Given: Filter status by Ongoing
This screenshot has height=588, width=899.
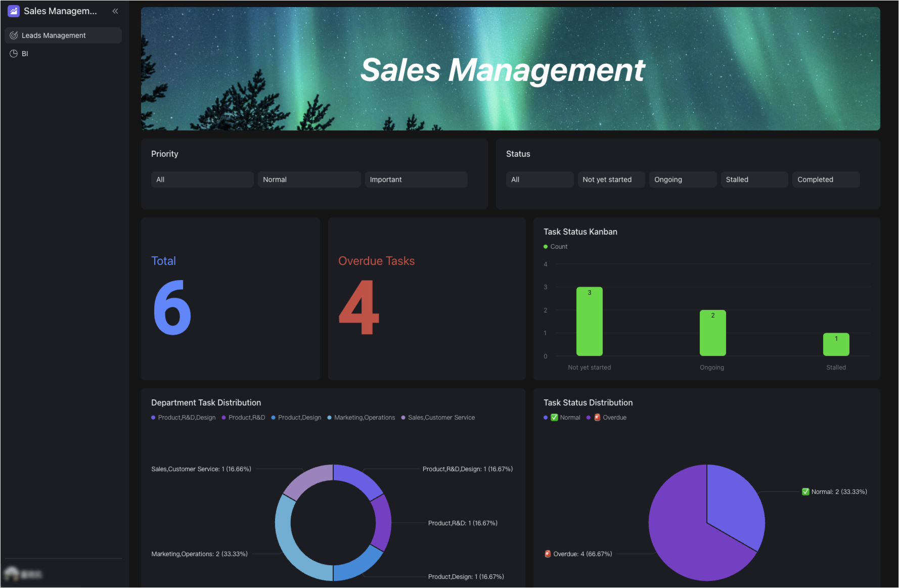Looking at the screenshot, I should point(682,179).
